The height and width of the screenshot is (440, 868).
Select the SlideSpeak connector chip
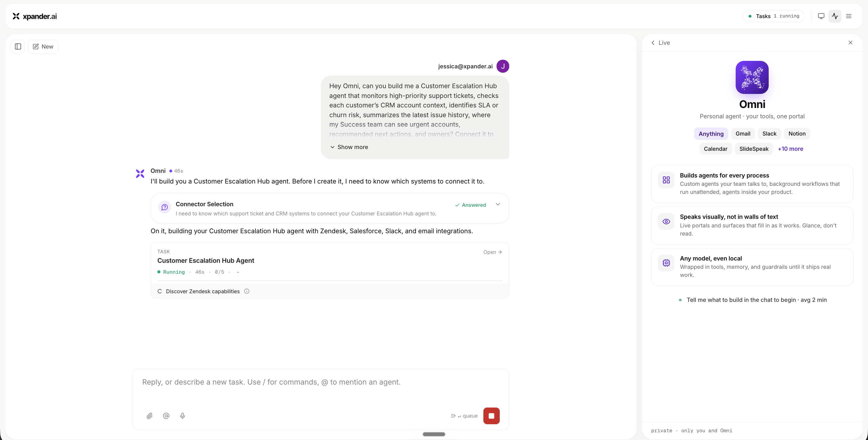[x=754, y=149]
